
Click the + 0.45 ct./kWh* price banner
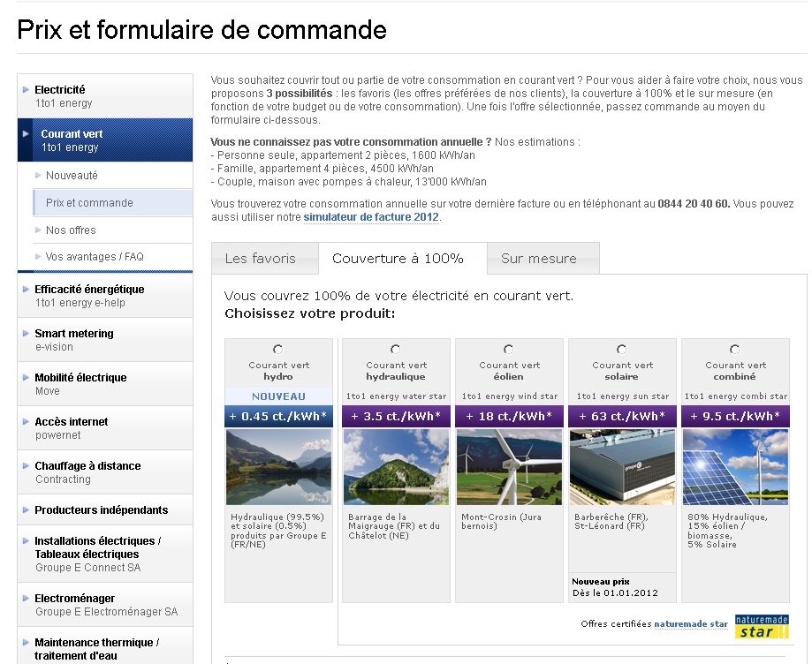click(278, 416)
